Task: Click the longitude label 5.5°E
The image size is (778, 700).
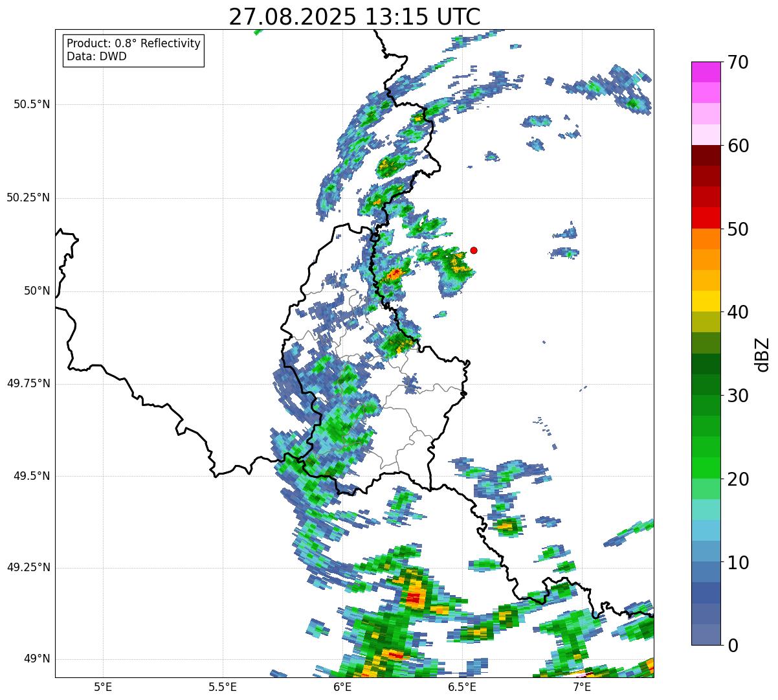Action: click(223, 687)
